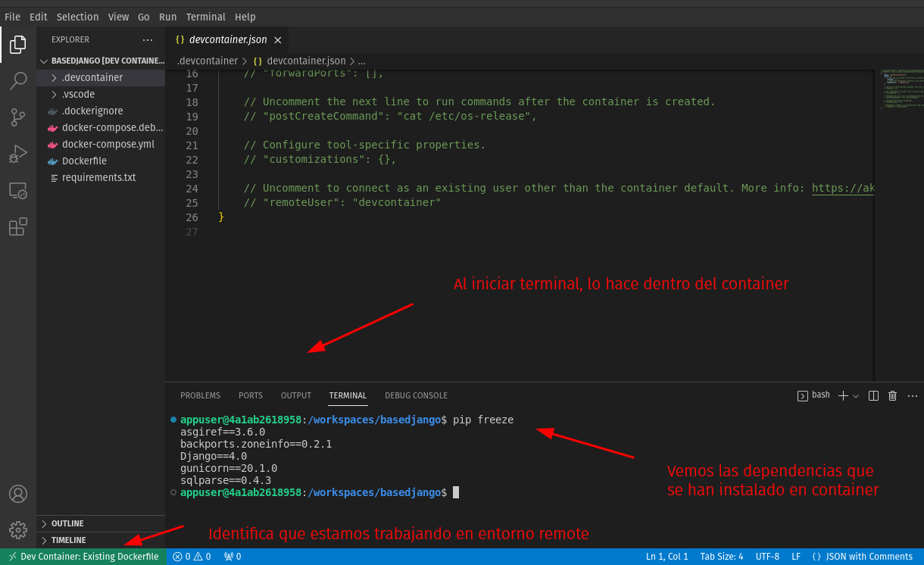Open the Edit menu
Viewport: 924px width, 565px height.
coord(38,17)
